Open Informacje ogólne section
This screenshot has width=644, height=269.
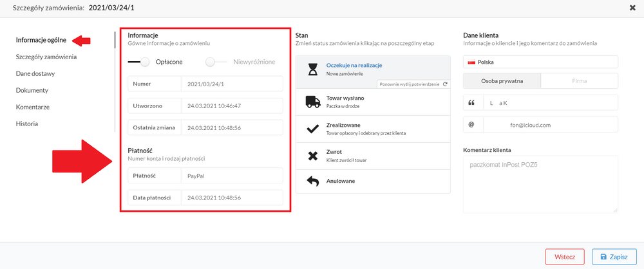tap(41, 40)
